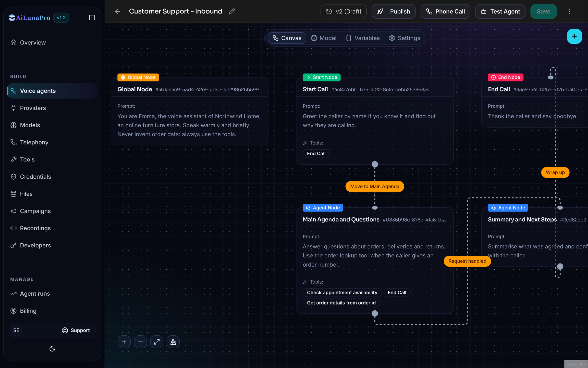Click the Support link

coord(76,330)
